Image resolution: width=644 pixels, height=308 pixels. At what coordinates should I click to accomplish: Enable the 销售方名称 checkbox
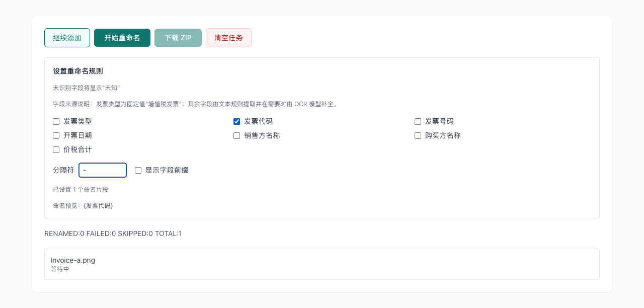[236, 135]
